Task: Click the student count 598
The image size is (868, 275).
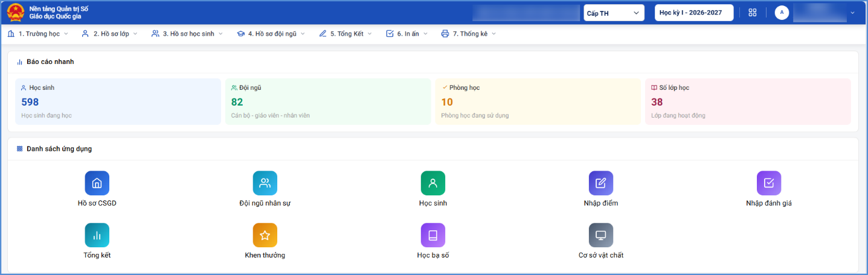Action: point(30,102)
